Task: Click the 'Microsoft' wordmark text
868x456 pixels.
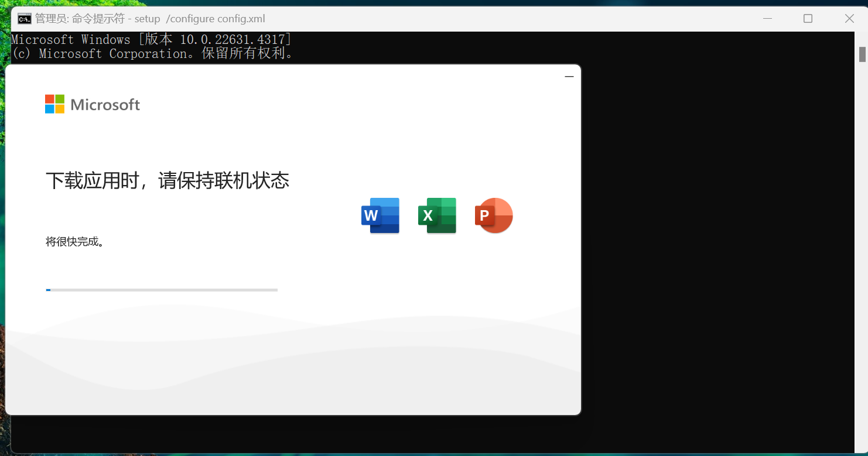Action: [105, 105]
